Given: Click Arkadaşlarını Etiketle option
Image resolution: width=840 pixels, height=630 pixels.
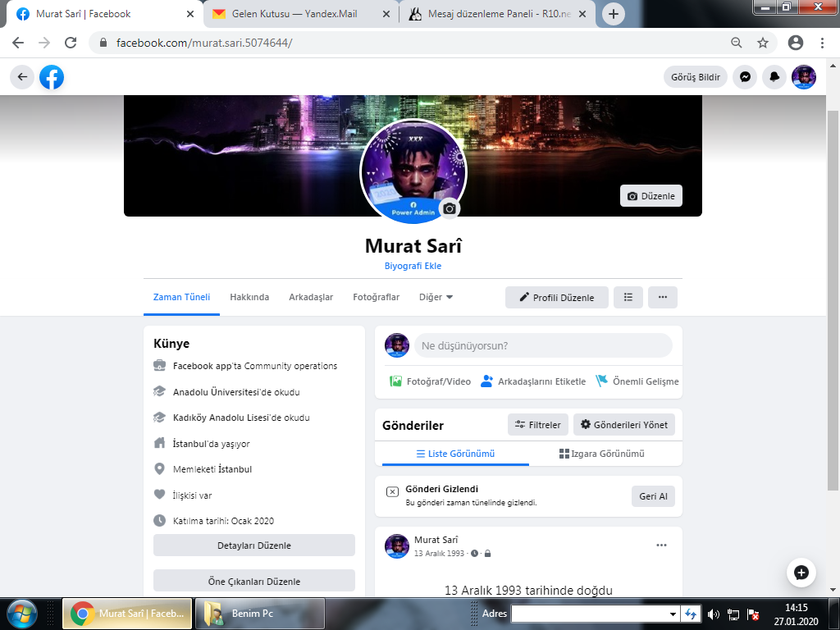Looking at the screenshot, I should (x=533, y=381).
